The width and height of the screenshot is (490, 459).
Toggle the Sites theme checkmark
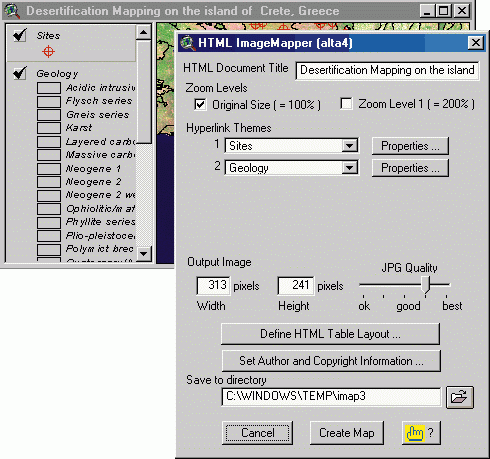coord(20,35)
